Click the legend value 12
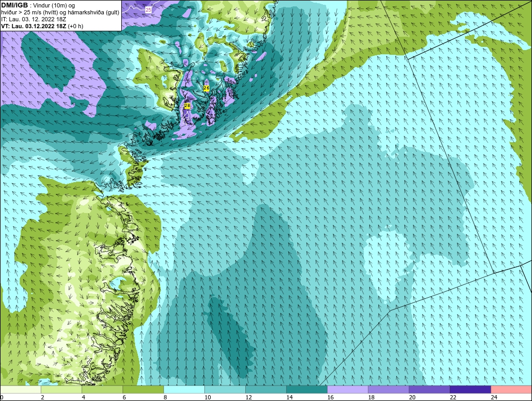Image resolution: width=532 pixels, height=401 pixels. 248,397
